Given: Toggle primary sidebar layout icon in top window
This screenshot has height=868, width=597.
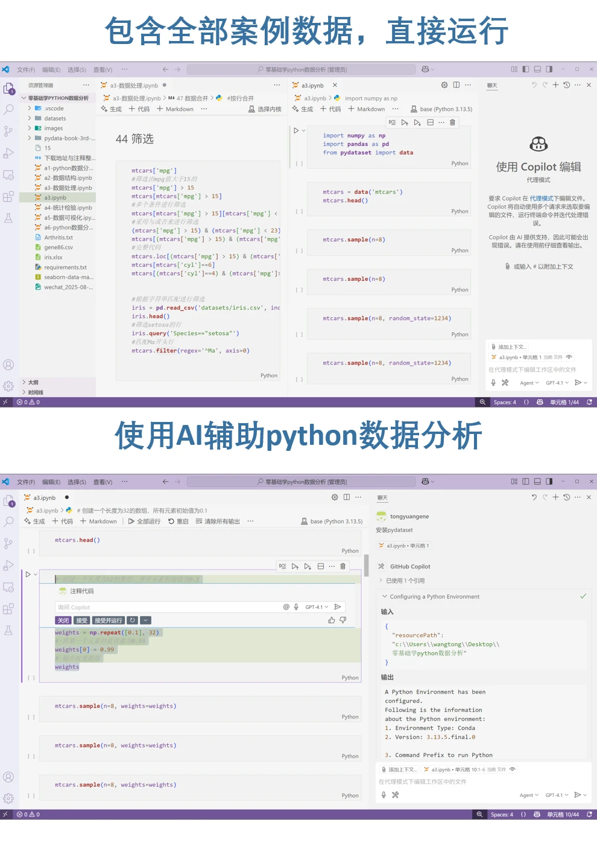Looking at the screenshot, I should pos(526,69).
